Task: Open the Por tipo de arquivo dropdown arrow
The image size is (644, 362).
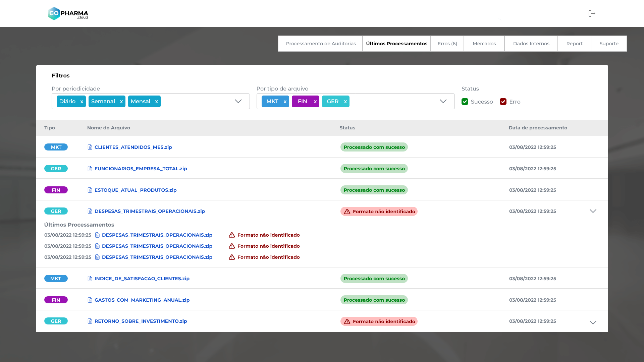Action: [x=443, y=101]
